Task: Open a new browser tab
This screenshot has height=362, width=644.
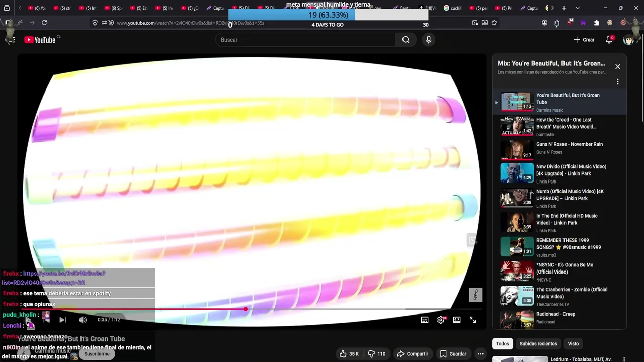Action: (x=564, y=8)
